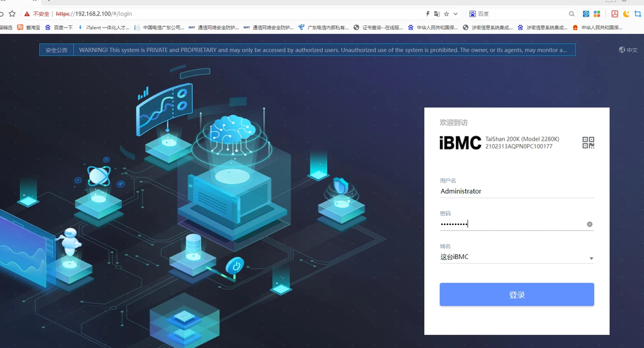
Task: Click the 用户名 field containing Administrator
Action: tap(516, 191)
